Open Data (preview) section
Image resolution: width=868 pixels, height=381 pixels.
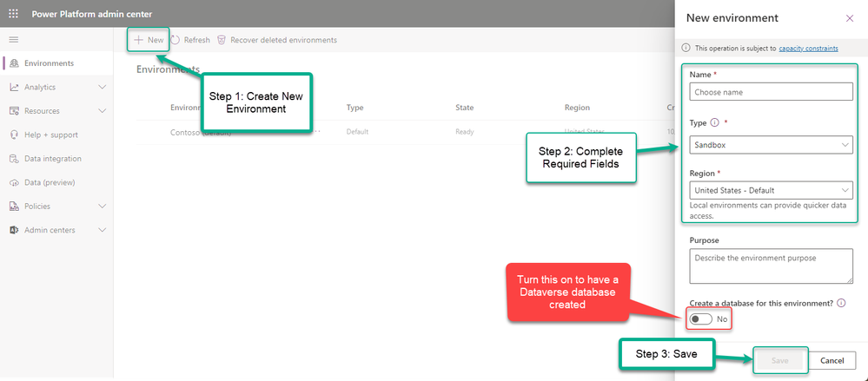tap(57, 182)
